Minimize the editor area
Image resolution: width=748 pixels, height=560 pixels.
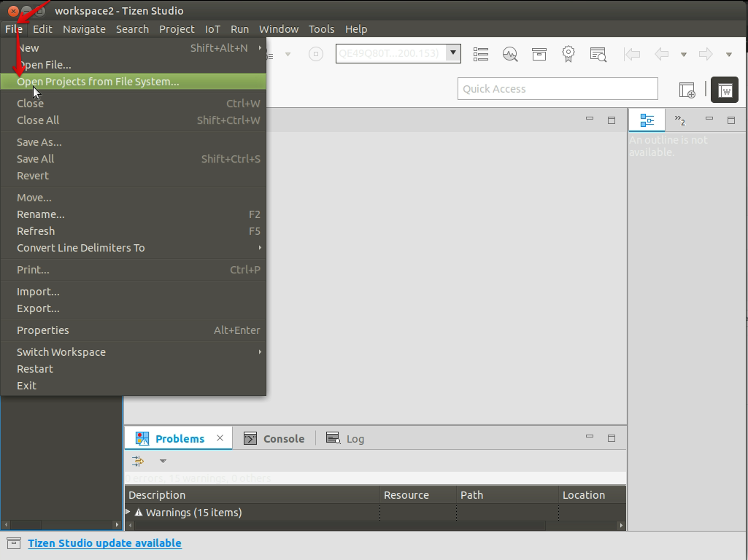(590, 119)
